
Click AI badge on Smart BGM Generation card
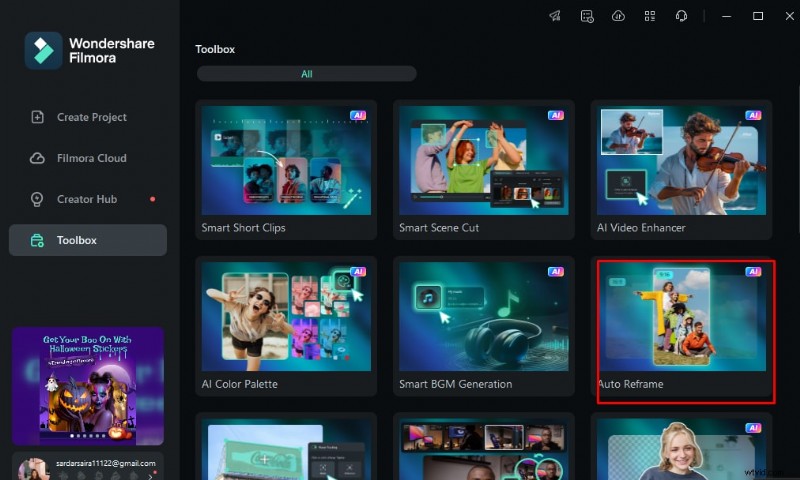point(556,271)
